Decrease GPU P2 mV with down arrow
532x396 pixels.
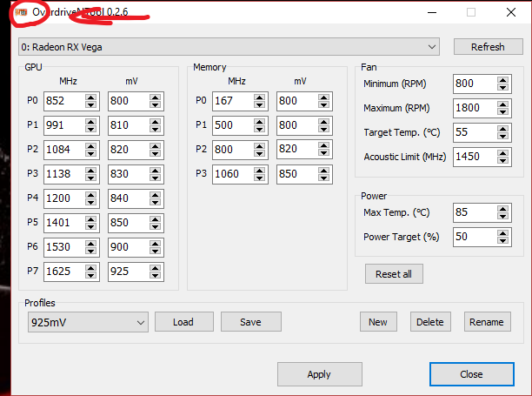[155, 153]
